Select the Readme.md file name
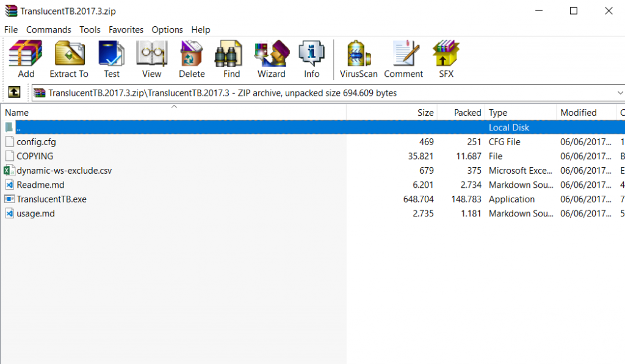The width and height of the screenshot is (625, 364). [40, 185]
